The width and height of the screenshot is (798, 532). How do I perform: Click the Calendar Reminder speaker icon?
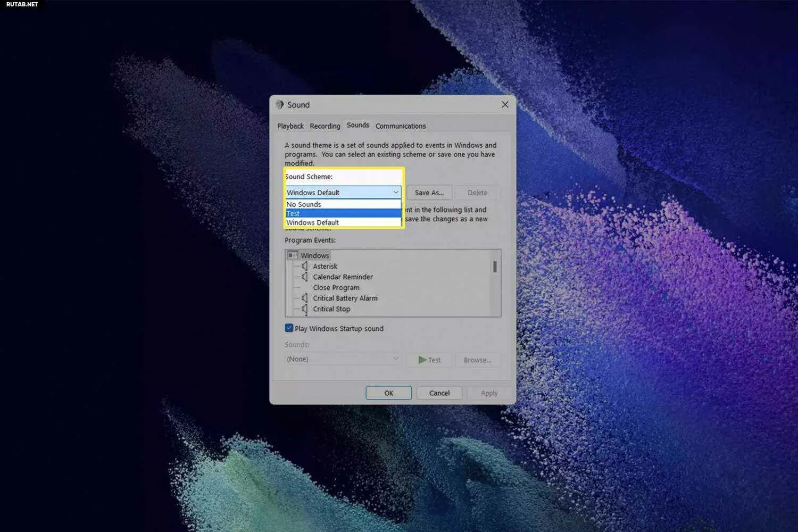(x=304, y=277)
